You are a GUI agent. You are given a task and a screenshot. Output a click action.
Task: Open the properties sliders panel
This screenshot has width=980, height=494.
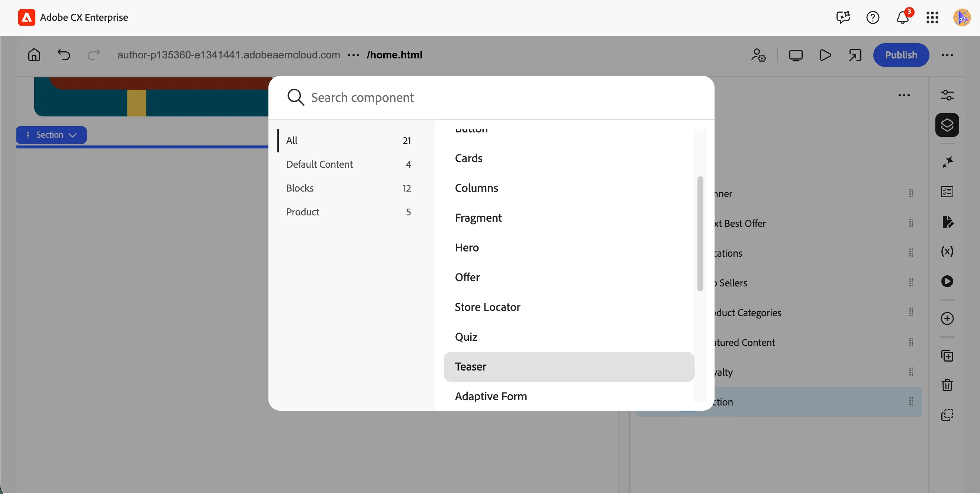coord(947,95)
